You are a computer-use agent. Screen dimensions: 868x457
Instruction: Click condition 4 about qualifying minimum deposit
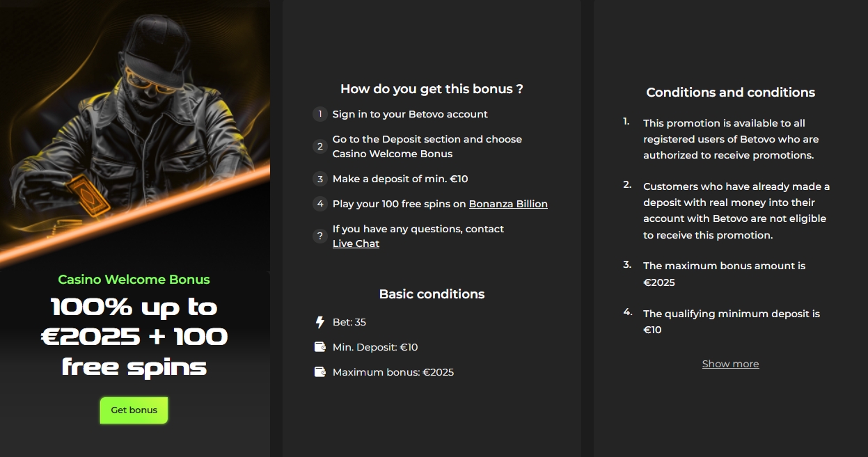(731, 321)
